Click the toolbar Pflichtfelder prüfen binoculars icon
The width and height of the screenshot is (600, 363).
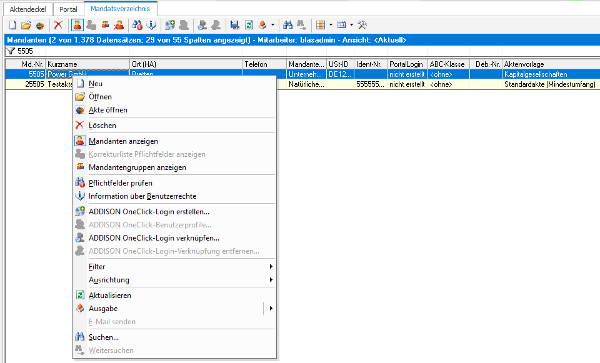(x=137, y=25)
